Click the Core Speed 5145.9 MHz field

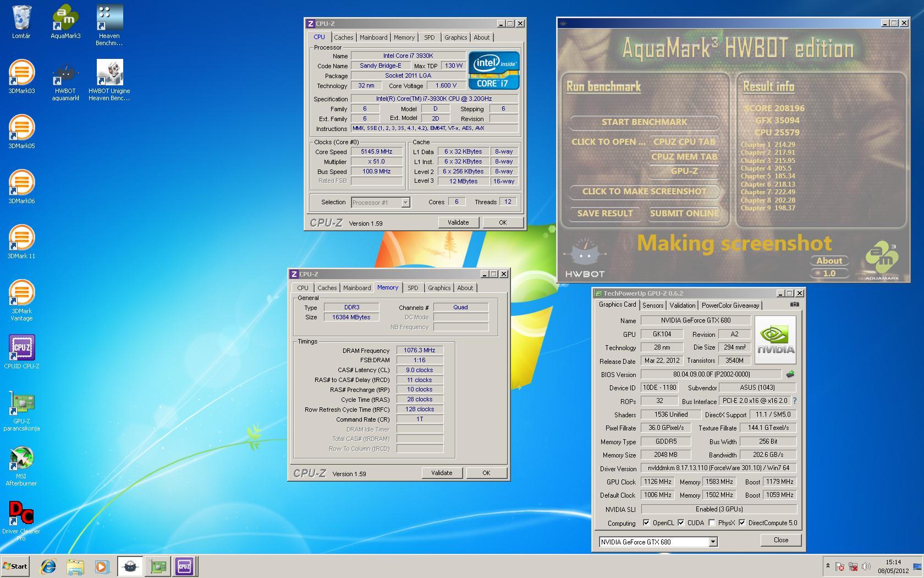click(377, 152)
